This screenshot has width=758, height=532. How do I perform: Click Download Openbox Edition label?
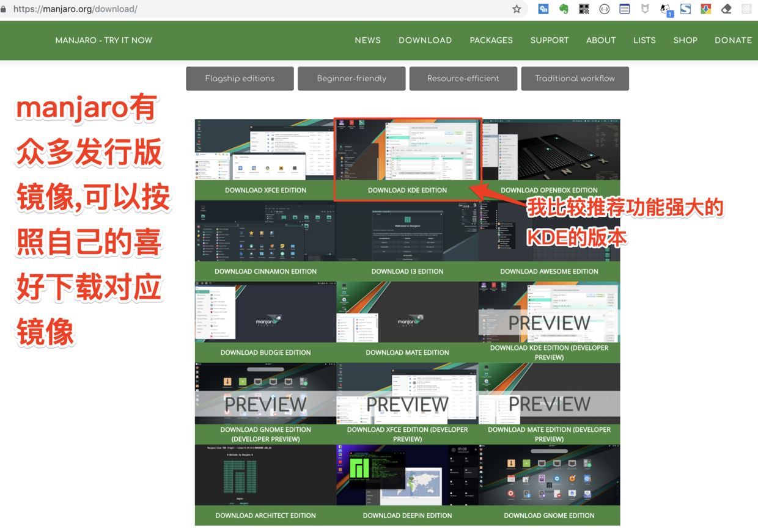pyautogui.click(x=549, y=190)
